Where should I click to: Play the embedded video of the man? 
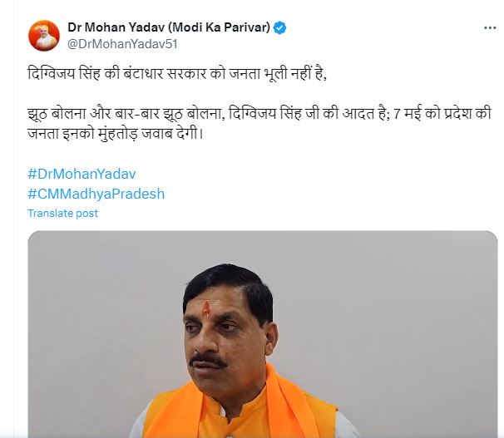coord(263,334)
